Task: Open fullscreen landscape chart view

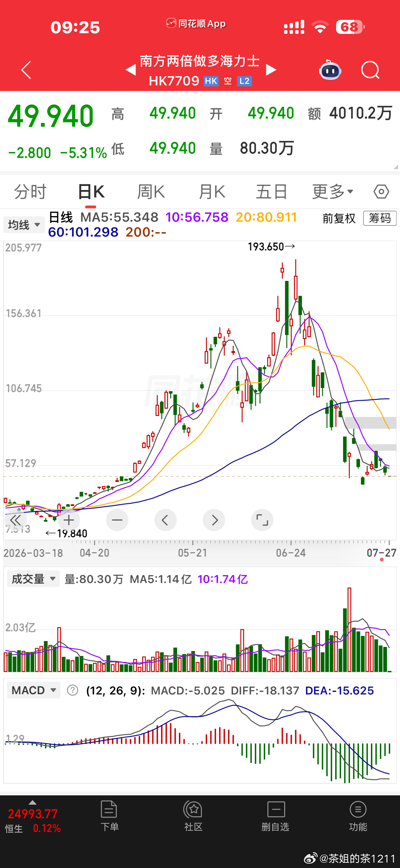Action: tap(262, 520)
